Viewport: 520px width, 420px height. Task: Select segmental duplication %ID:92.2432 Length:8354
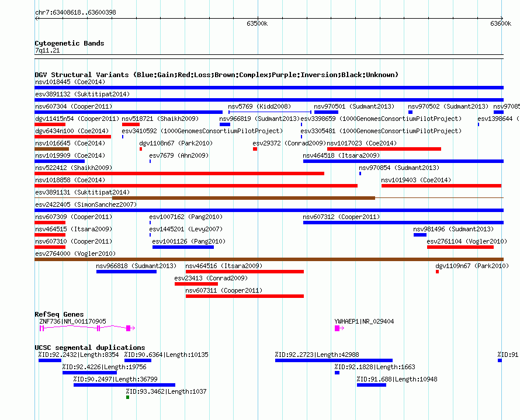tap(50, 360)
